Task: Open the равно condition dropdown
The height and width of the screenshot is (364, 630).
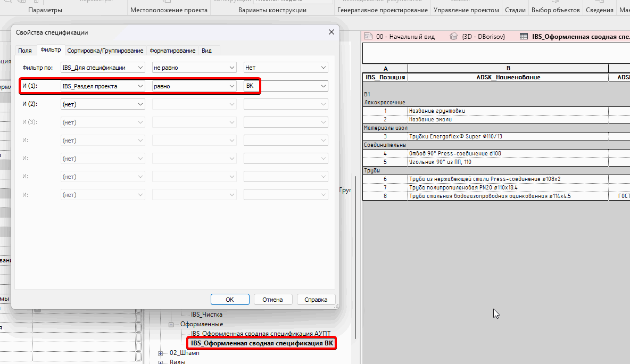Action: (194, 86)
